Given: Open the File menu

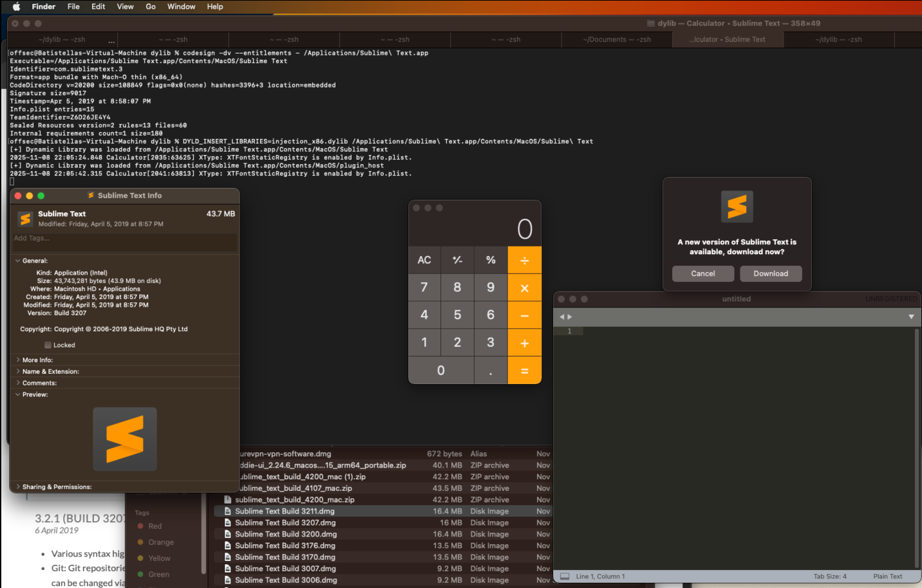Looking at the screenshot, I should coord(73,6).
